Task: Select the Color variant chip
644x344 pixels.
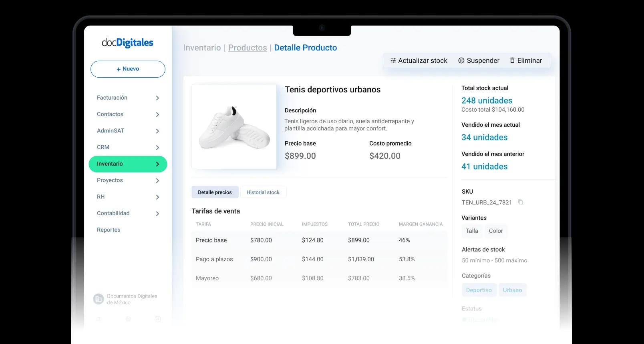Action: pyautogui.click(x=496, y=231)
